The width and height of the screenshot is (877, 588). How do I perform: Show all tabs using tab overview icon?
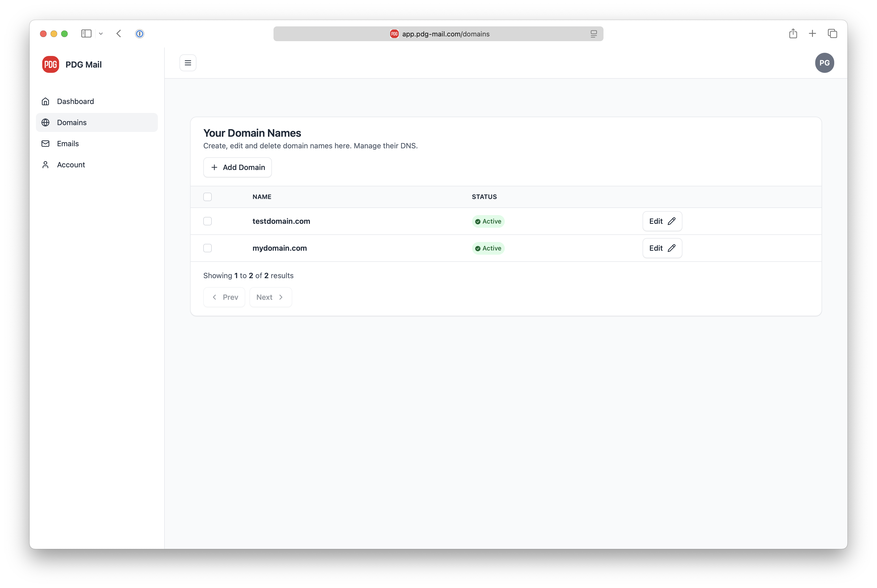[x=833, y=33]
